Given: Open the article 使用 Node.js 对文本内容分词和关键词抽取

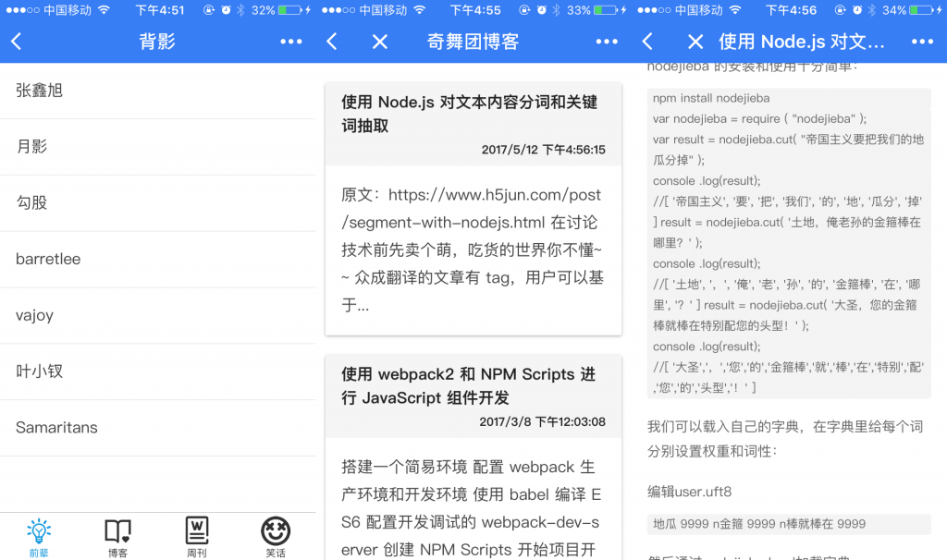Looking at the screenshot, I should coord(473,115).
